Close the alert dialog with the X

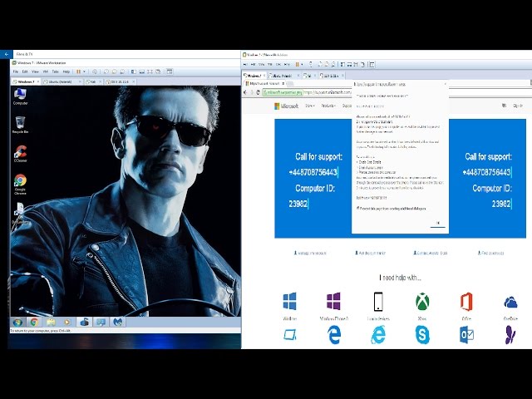pyautogui.click(x=446, y=84)
